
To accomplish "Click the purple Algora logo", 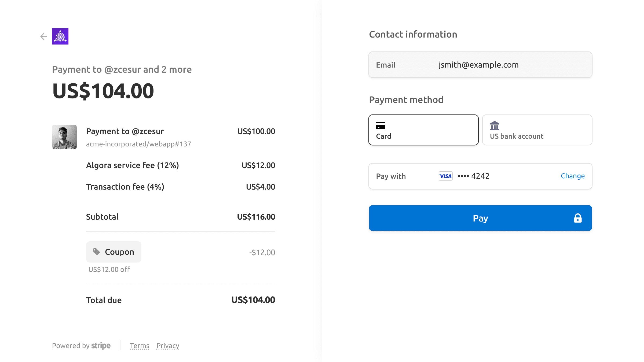I will click(60, 36).
